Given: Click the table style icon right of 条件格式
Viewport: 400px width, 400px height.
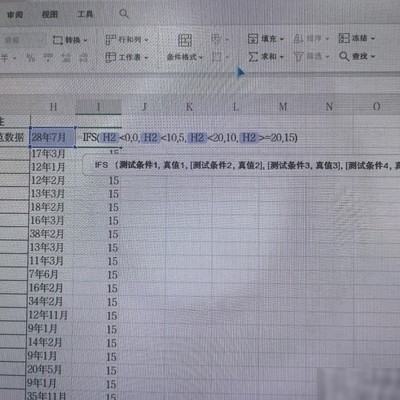Looking at the screenshot, I should click(220, 39).
